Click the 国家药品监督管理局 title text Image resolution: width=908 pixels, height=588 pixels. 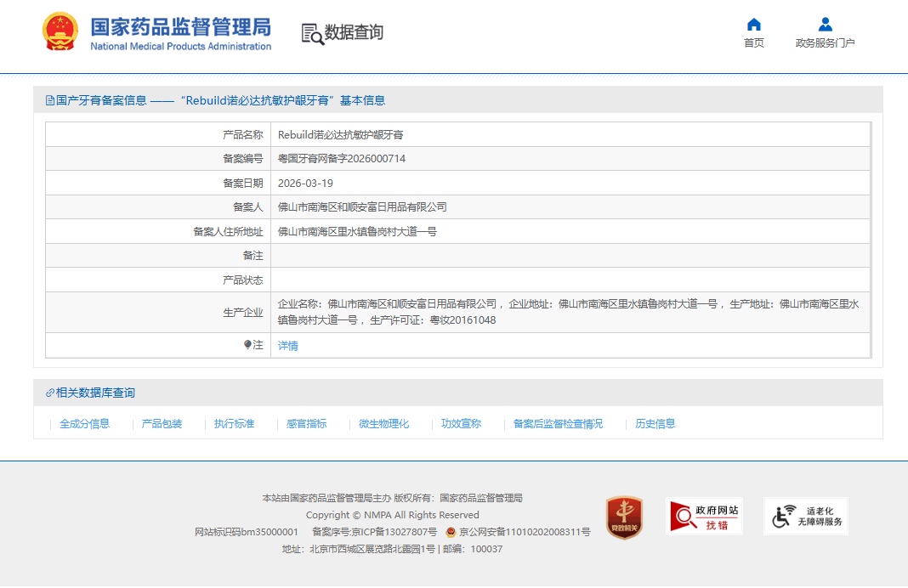click(181, 26)
